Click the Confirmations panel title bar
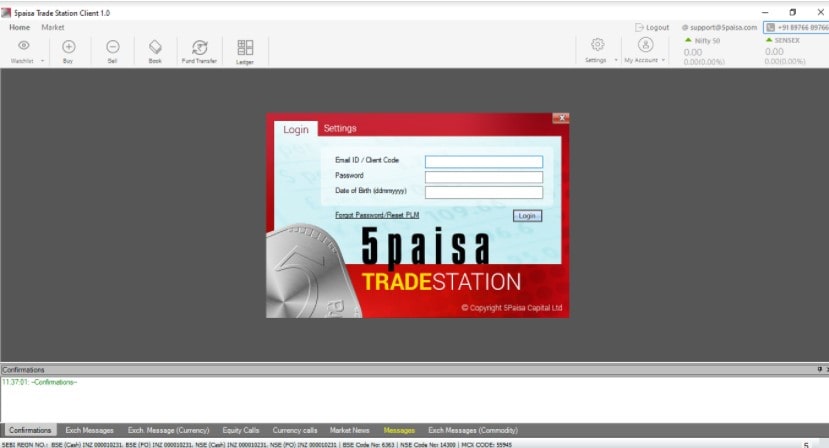This screenshot has width=829, height=448. tap(414, 370)
